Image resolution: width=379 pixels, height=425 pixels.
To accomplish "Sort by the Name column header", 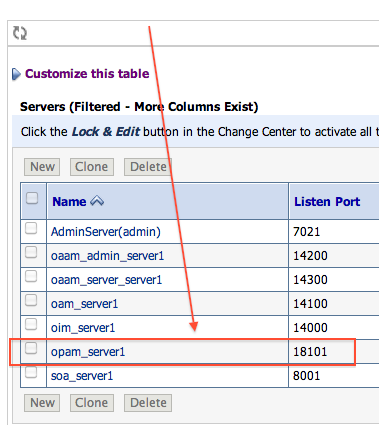I will 69,202.
